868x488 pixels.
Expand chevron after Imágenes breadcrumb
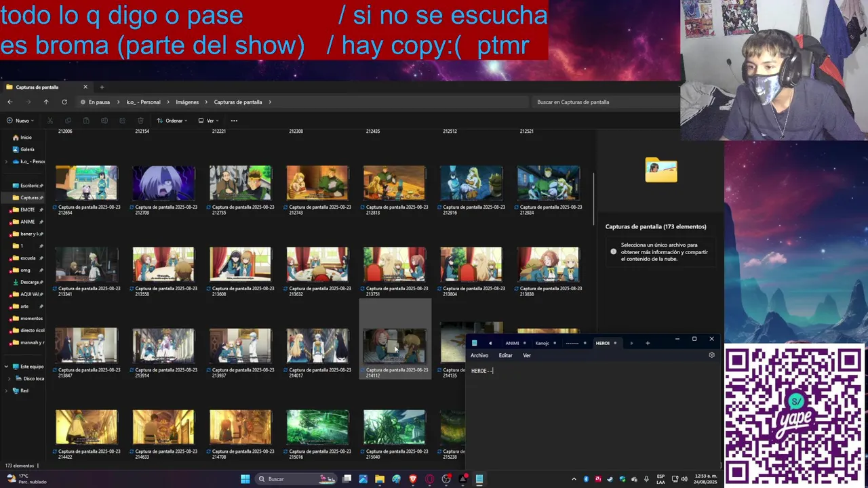[x=206, y=102]
